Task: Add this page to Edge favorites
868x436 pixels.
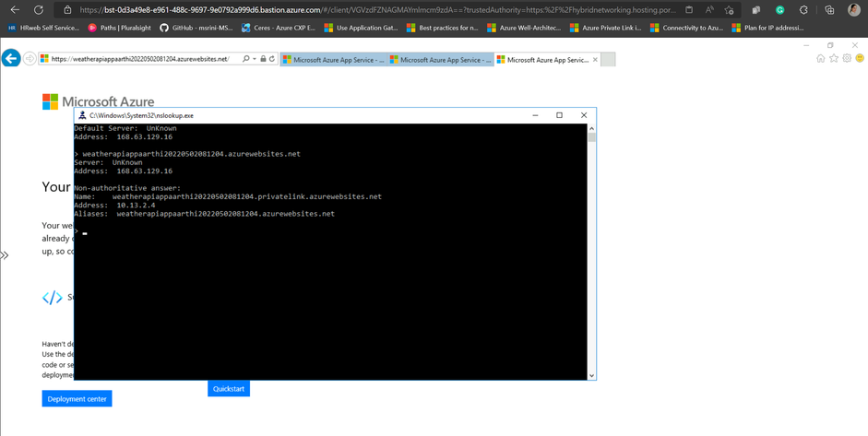Action: [729, 10]
